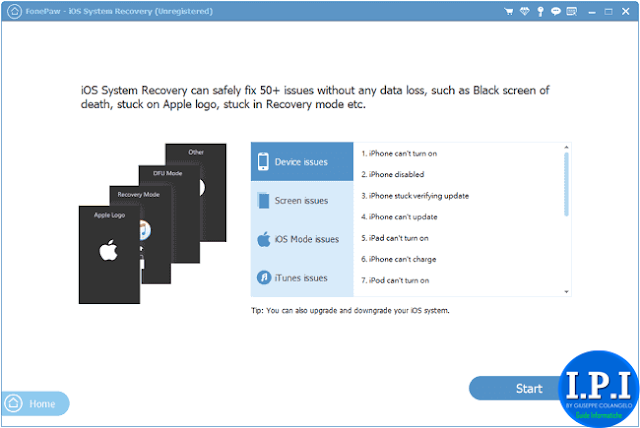This screenshot has height=428, width=640.
Task: Go back with the Home button
Action: [35, 404]
